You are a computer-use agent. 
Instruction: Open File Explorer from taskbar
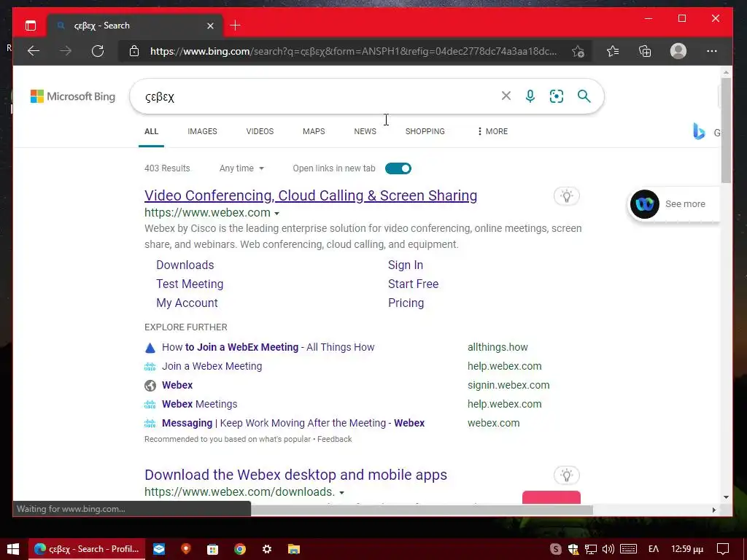pyautogui.click(x=294, y=549)
